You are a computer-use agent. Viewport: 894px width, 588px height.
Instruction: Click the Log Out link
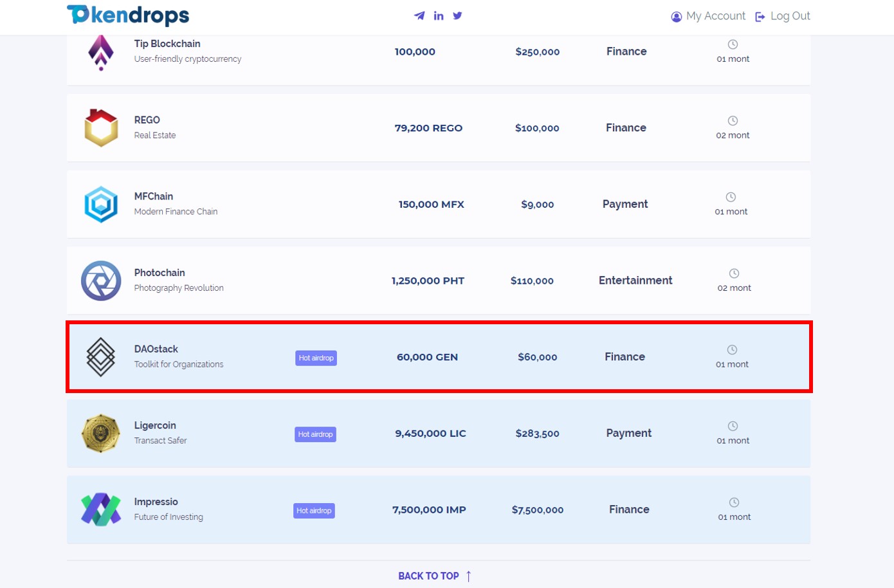(783, 16)
